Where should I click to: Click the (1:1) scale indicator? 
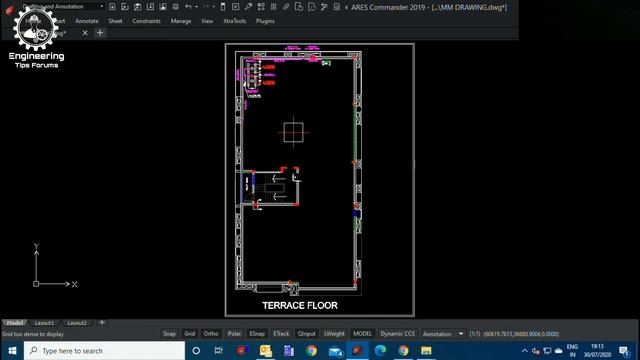point(475,333)
